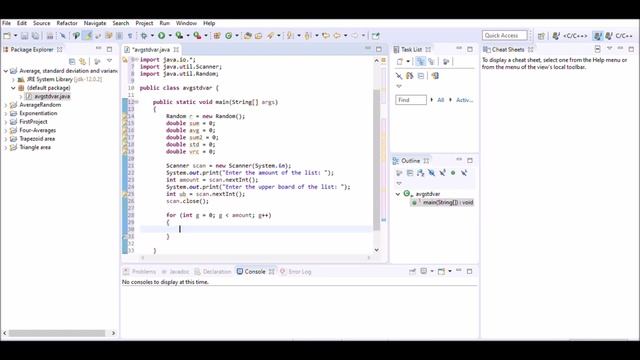The height and width of the screenshot is (360, 640).
Task: Expand the Exponentiation project
Action: pyautogui.click(x=6, y=113)
